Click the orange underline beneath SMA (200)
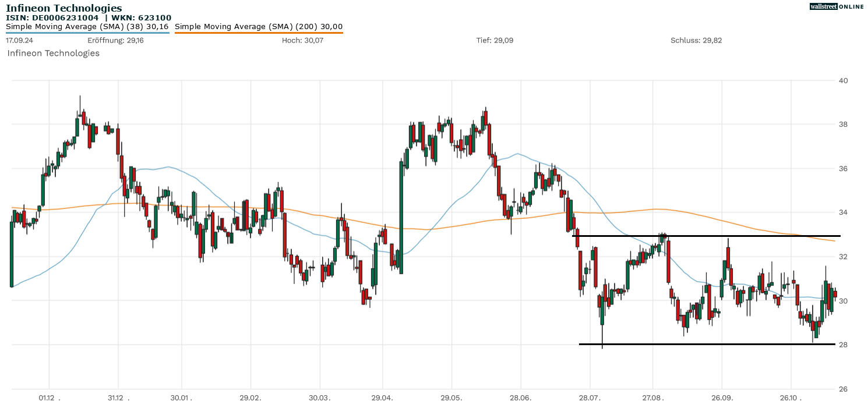The image size is (868, 401). tap(259, 33)
